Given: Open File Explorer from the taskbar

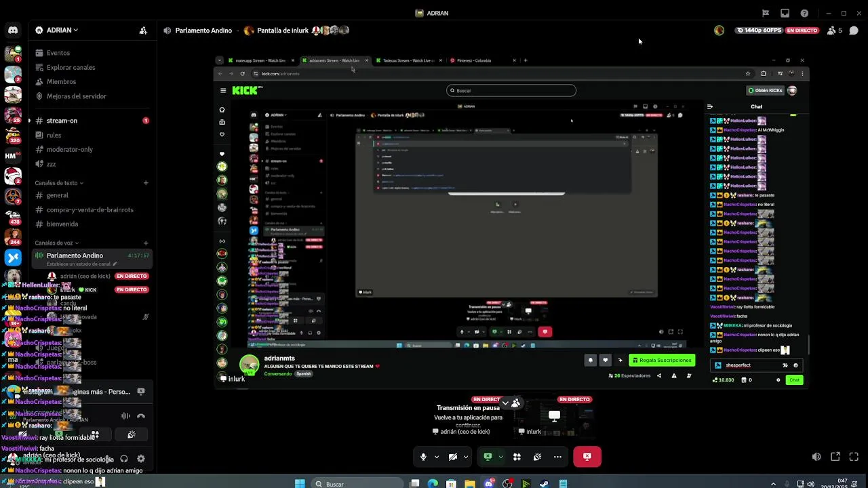Looking at the screenshot, I should [470, 484].
